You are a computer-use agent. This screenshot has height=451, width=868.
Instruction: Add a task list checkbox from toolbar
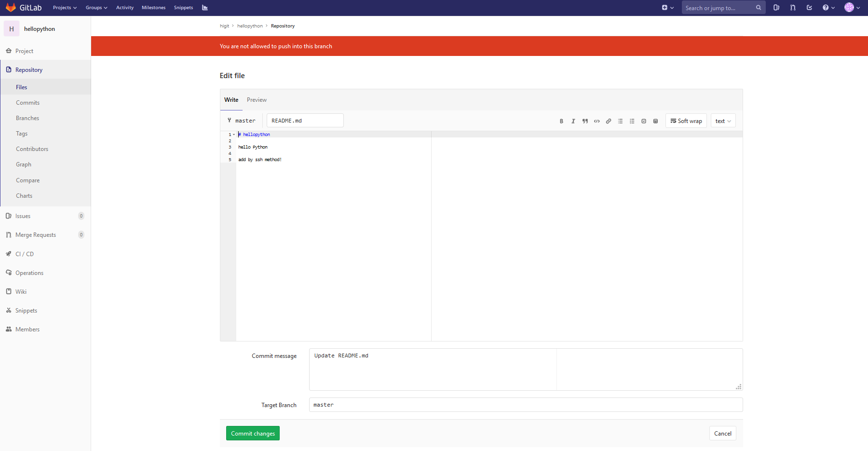click(x=644, y=121)
